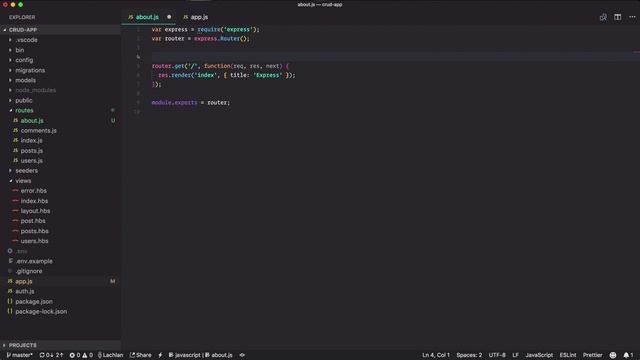Split the editor with the split icon

618,17
